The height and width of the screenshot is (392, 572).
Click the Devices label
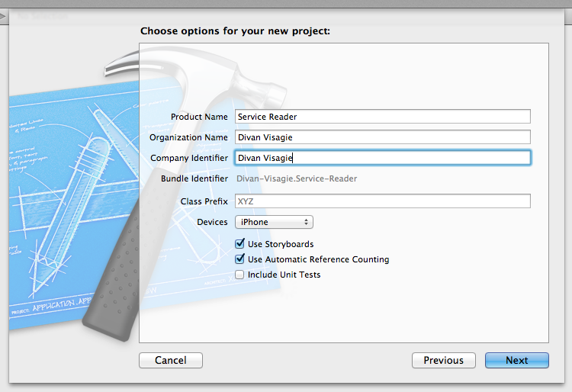tap(212, 222)
